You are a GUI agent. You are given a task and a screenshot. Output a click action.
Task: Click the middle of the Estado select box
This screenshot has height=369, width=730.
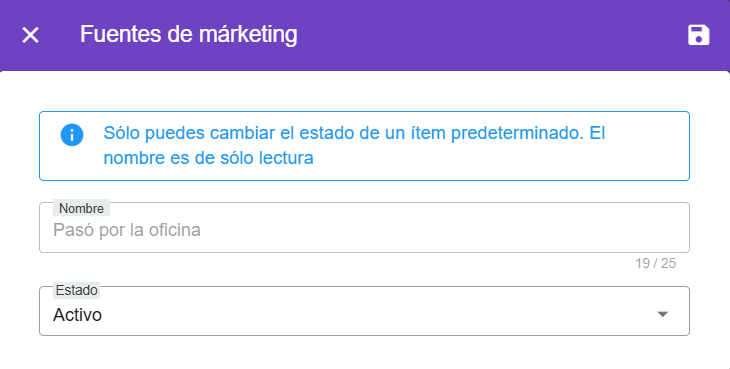[x=364, y=311]
